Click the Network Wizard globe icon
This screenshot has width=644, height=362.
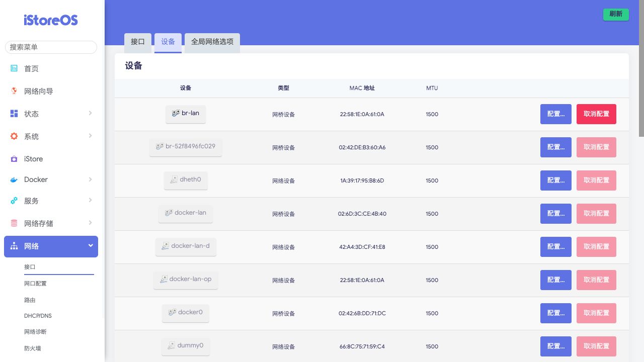[14, 91]
